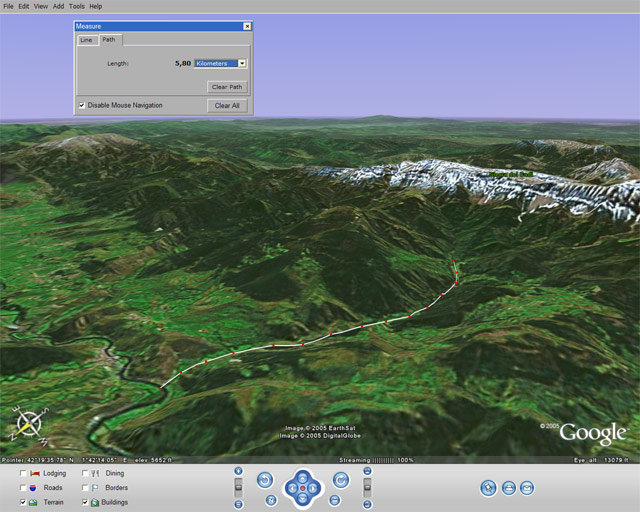Click the rotate counter-clockwise button

point(265,481)
